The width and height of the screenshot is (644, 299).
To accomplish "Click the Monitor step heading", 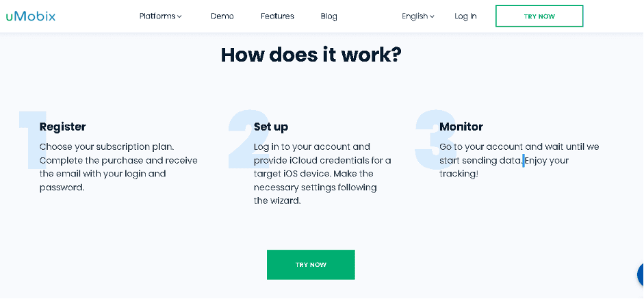I will (x=461, y=127).
